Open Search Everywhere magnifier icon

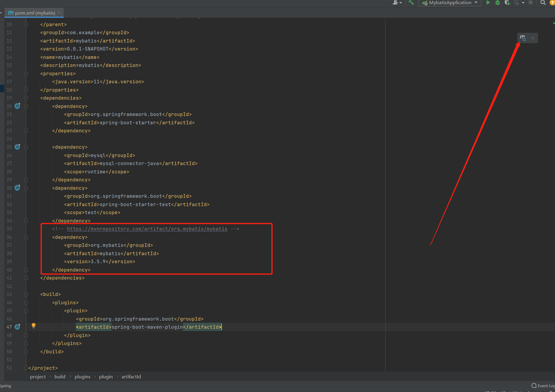543,3
